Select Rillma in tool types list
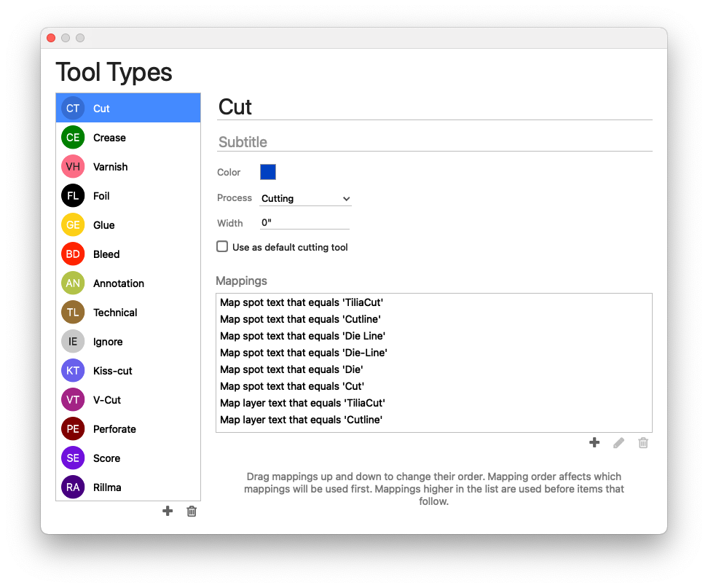 [128, 487]
